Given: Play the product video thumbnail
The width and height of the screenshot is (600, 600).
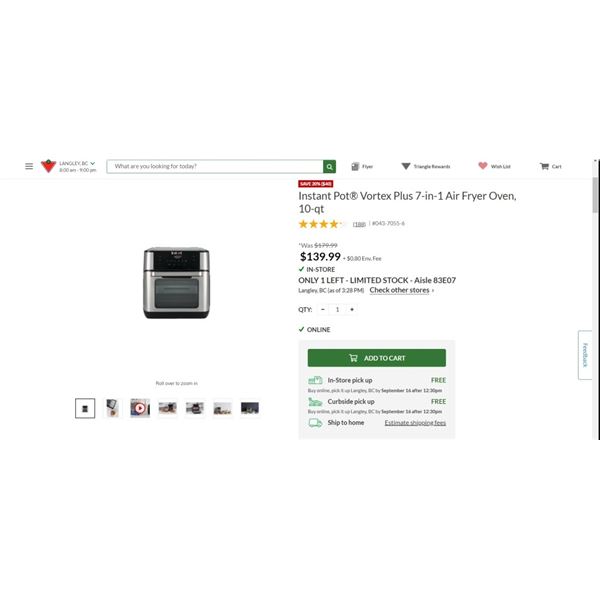Looking at the screenshot, I should coord(140,408).
